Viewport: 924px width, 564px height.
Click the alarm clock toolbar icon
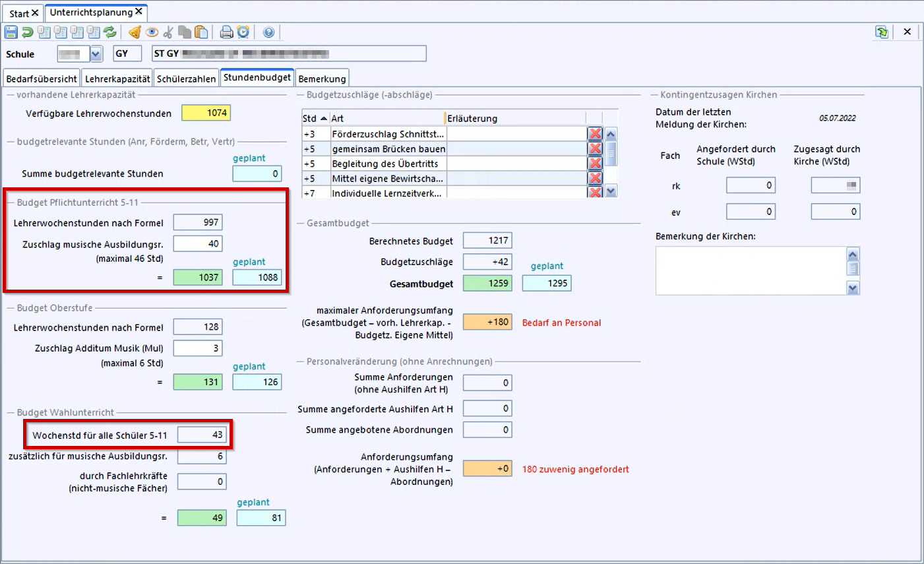(243, 32)
